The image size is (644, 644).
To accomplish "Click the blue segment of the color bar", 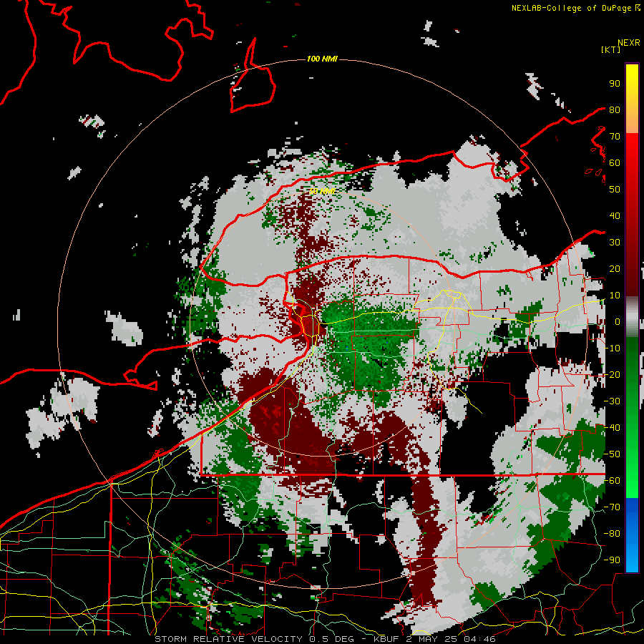I will pyautogui.click(x=632, y=535).
